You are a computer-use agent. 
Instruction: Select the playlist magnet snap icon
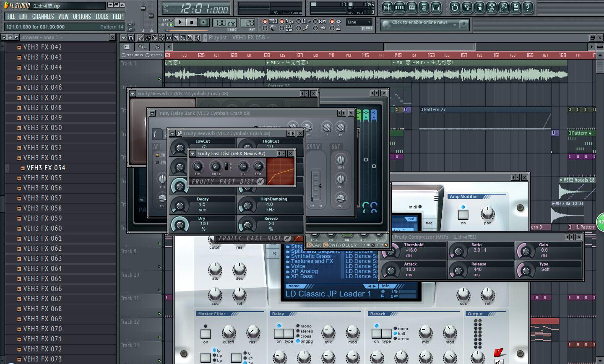[131, 38]
